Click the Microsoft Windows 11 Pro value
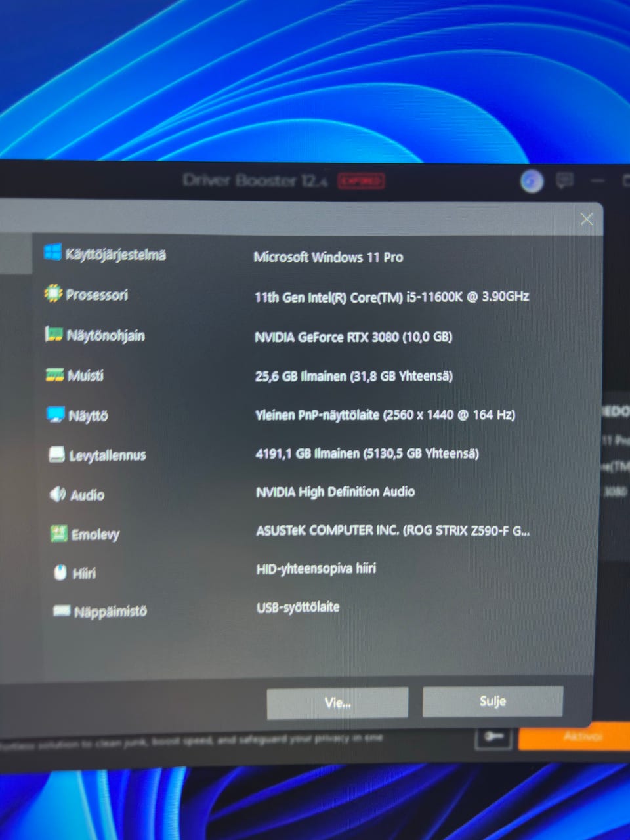Viewport: 630px width, 840px height. pyautogui.click(x=328, y=257)
